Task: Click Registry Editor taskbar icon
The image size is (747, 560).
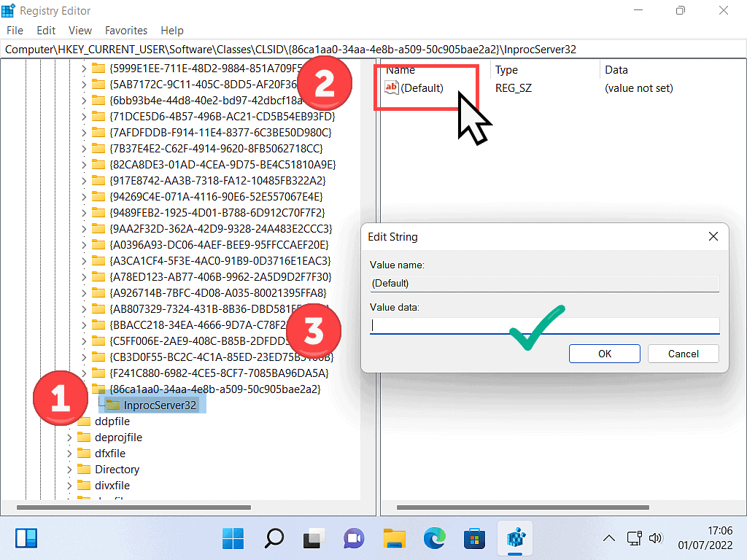Action: click(515, 539)
